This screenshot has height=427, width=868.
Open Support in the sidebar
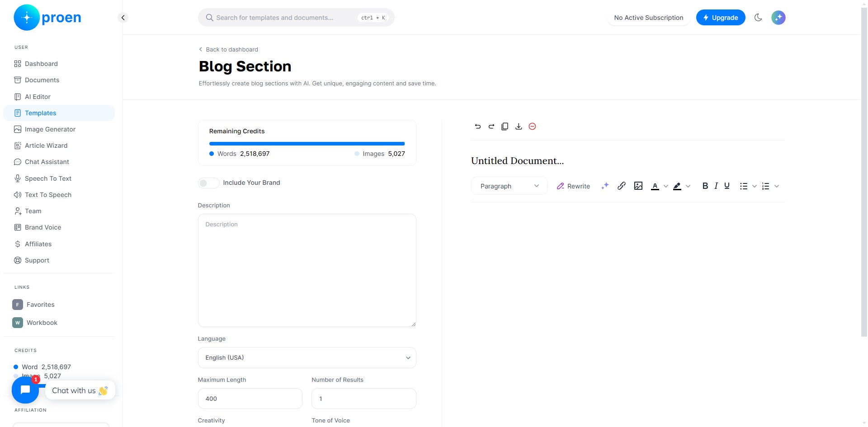click(59, 260)
